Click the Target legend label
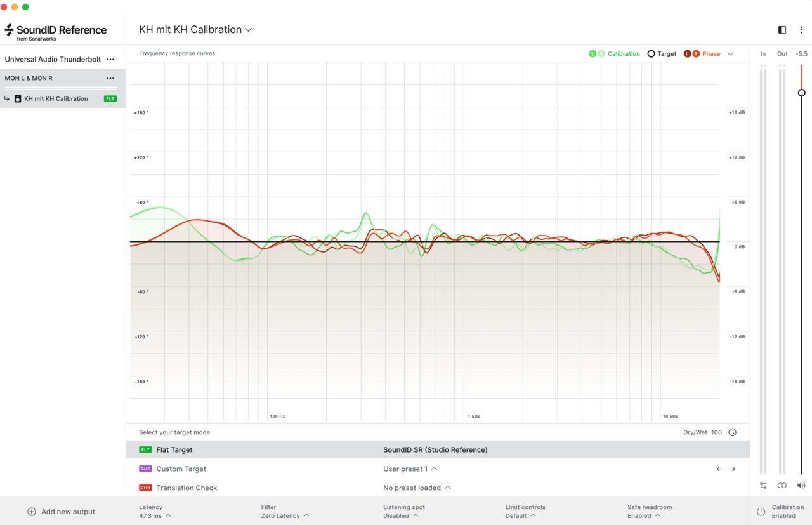Image resolution: width=812 pixels, height=525 pixels. pyautogui.click(x=667, y=54)
